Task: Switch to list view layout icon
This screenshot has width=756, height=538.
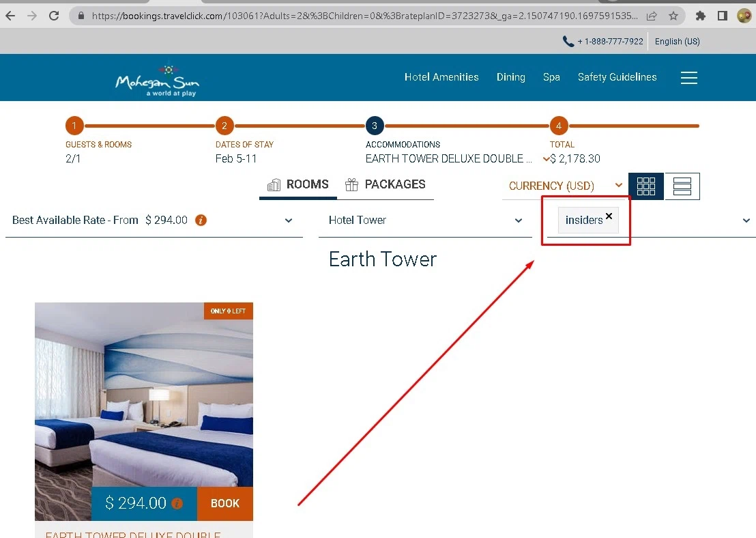Action: pos(682,186)
